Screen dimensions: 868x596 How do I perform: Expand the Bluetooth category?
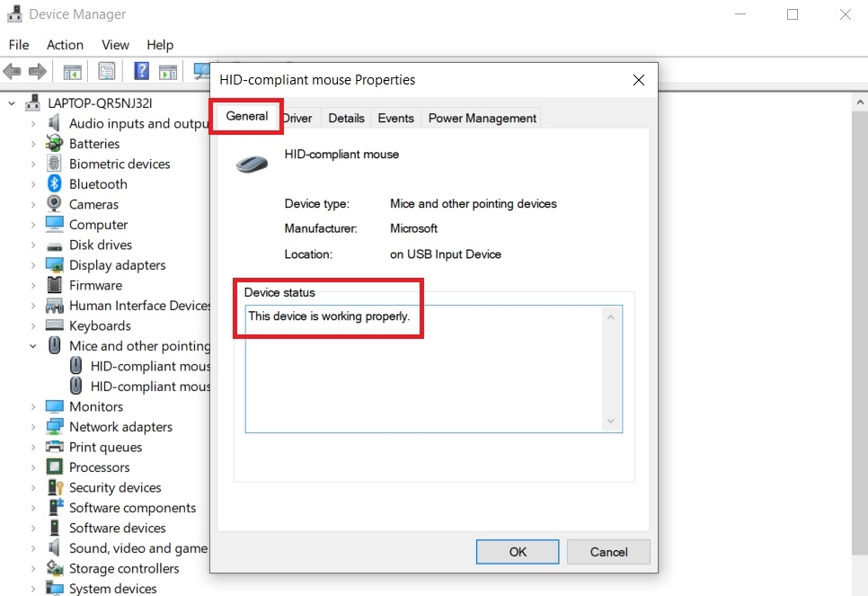point(33,184)
